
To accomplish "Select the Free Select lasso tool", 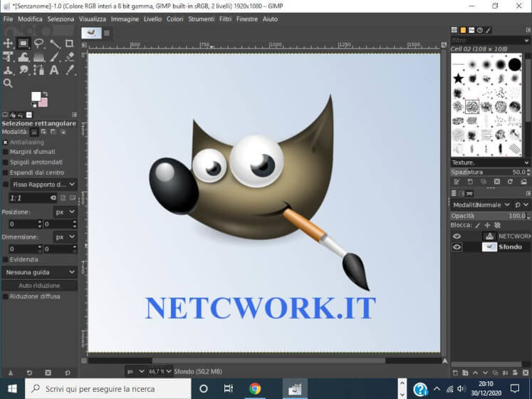I will pyautogui.click(x=39, y=43).
